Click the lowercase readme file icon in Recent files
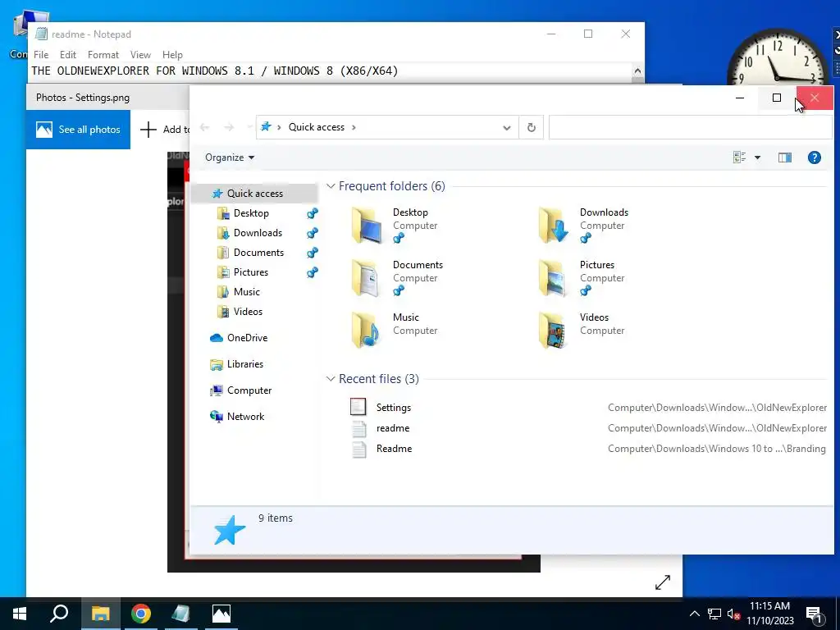The image size is (840, 630). 359,428
